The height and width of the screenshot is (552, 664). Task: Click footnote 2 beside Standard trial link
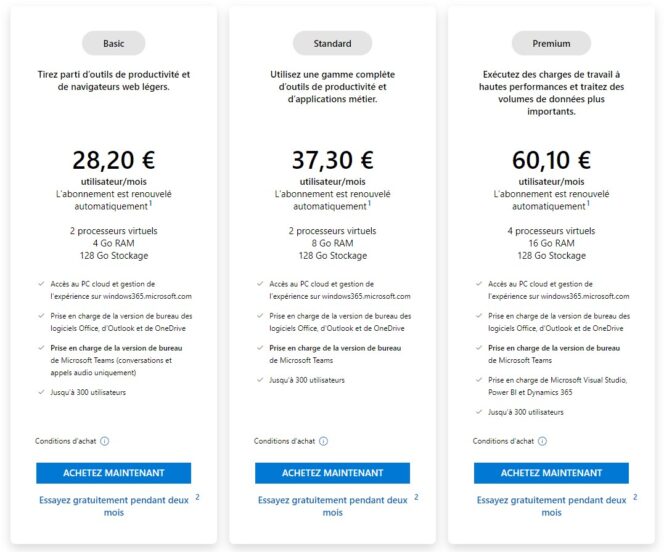pyautogui.click(x=416, y=497)
